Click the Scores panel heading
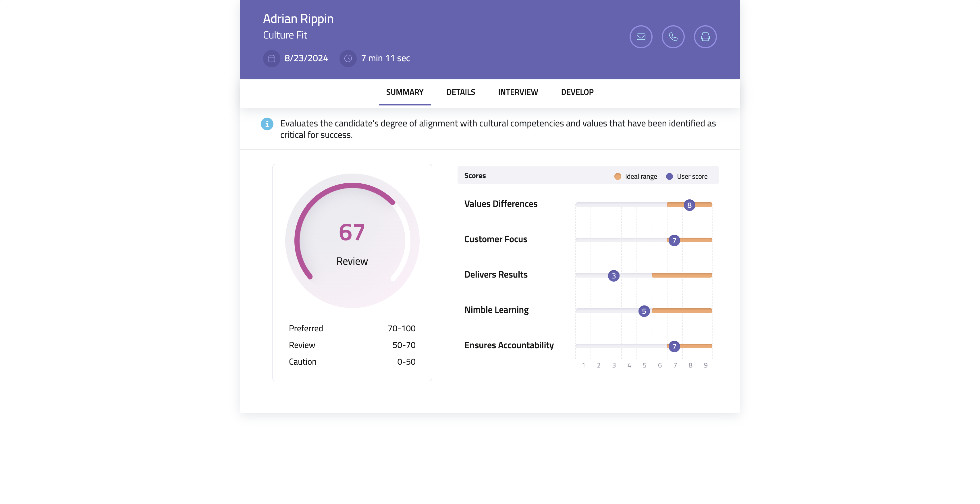Image resolution: width=980 pixels, height=504 pixels. click(x=474, y=176)
